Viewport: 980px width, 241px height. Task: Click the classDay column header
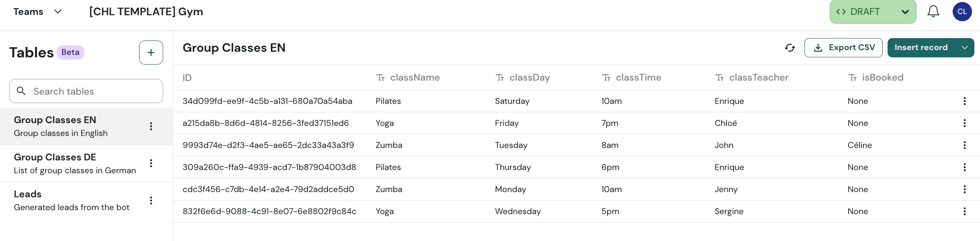[x=529, y=77]
